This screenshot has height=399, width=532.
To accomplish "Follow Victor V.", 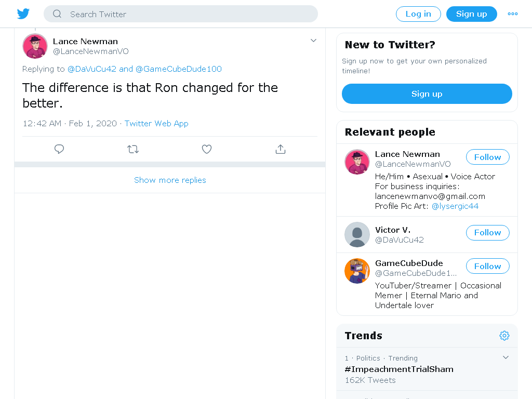I will [x=487, y=233].
